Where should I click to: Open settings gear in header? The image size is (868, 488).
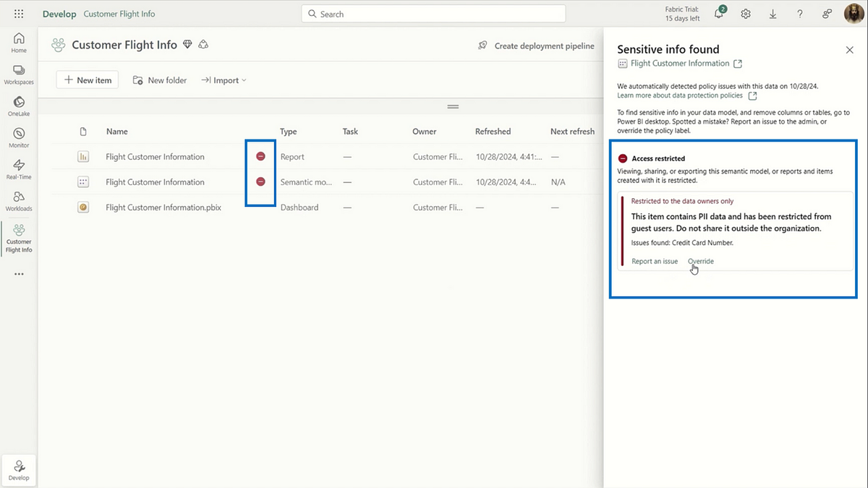tap(746, 14)
